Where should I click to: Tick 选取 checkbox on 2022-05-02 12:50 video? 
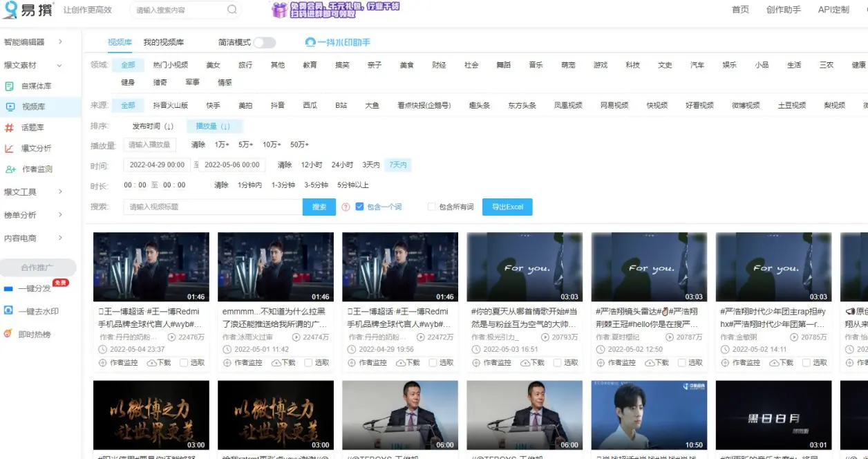681,362
